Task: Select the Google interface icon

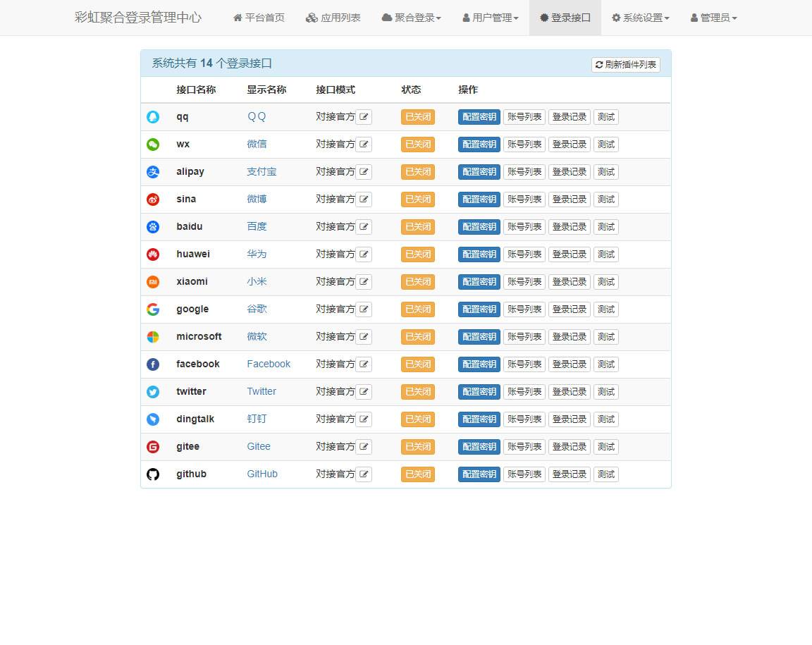Action: tap(153, 309)
